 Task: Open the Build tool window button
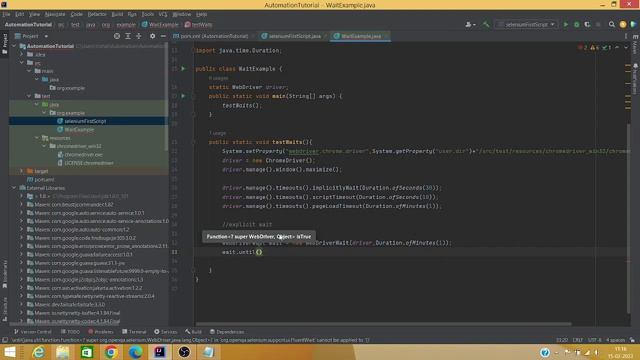pos(193,331)
